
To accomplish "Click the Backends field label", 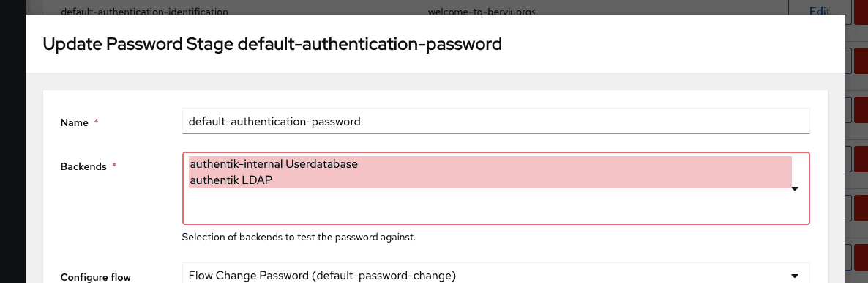I will coord(83,166).
